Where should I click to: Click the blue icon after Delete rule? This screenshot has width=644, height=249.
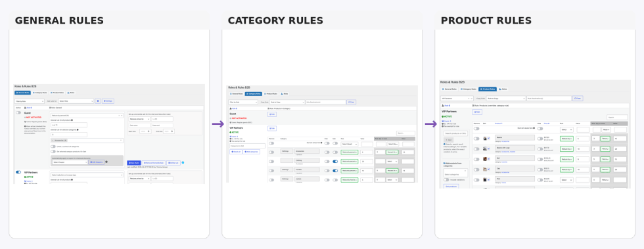point(183,163)
